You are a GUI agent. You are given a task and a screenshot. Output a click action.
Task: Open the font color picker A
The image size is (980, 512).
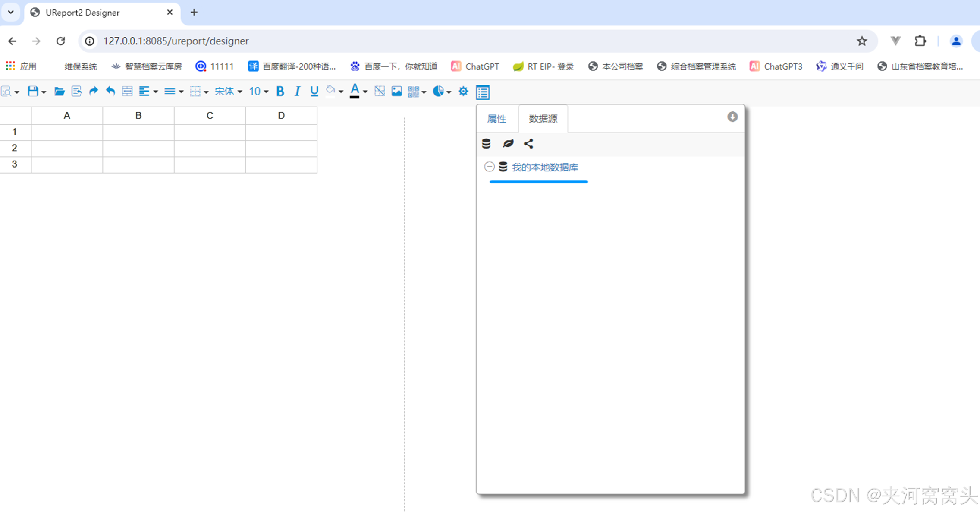[x=355, y=91]
